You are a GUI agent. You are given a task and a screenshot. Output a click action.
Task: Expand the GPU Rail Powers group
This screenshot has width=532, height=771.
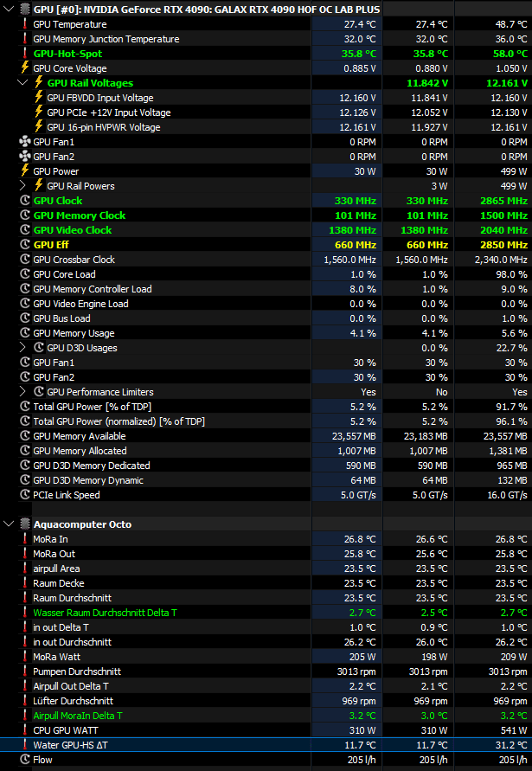22,186
